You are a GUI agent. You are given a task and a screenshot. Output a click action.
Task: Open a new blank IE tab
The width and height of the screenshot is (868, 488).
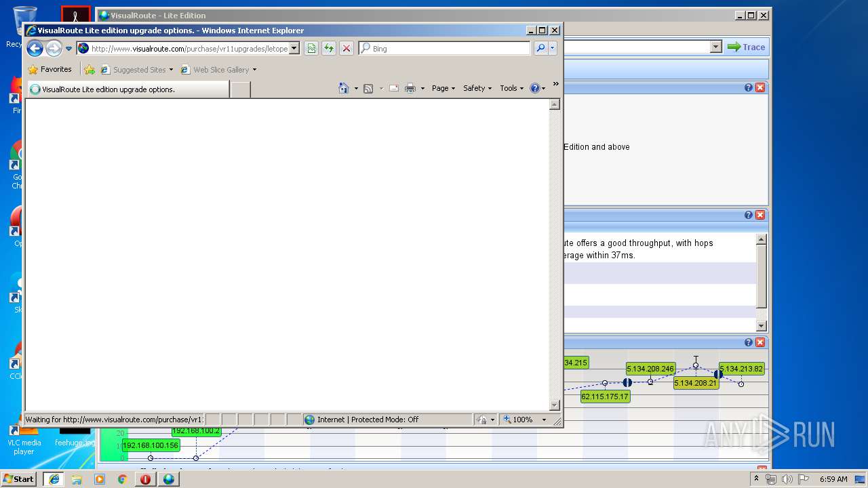click(240, 89)
